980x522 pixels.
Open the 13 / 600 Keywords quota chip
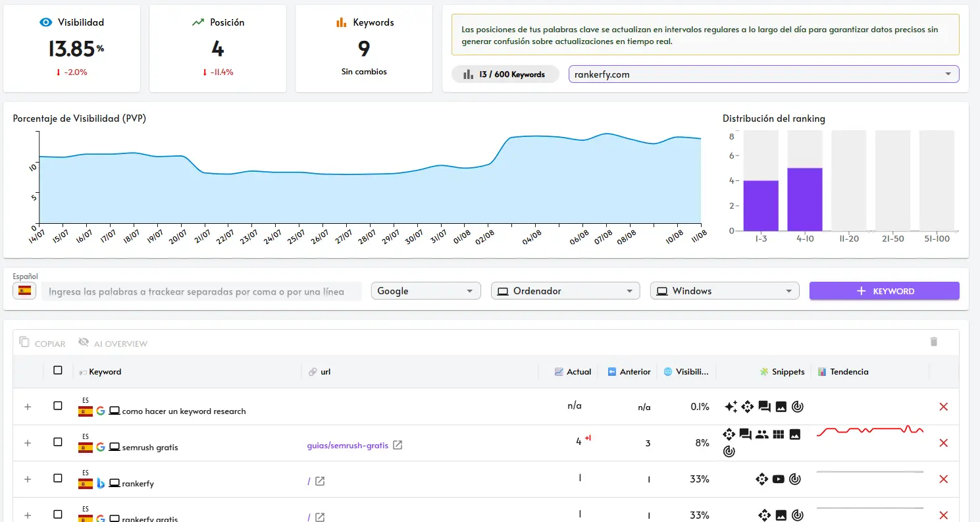(x=505, y=74)
